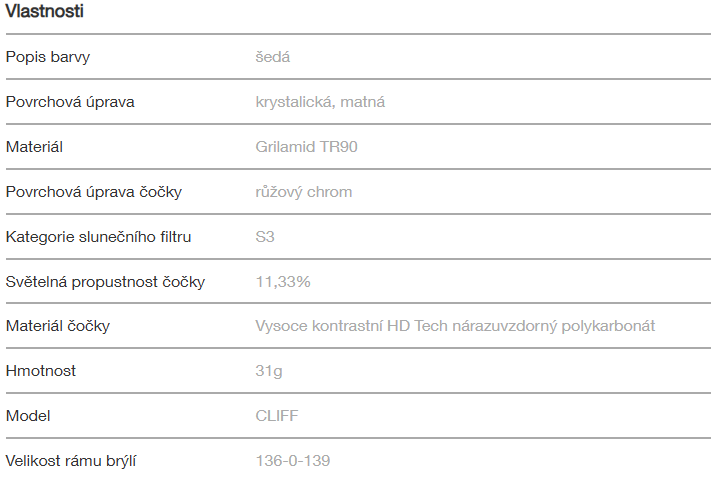
Task: Select Kategorie slunečního filtru label
Action: 98,237
